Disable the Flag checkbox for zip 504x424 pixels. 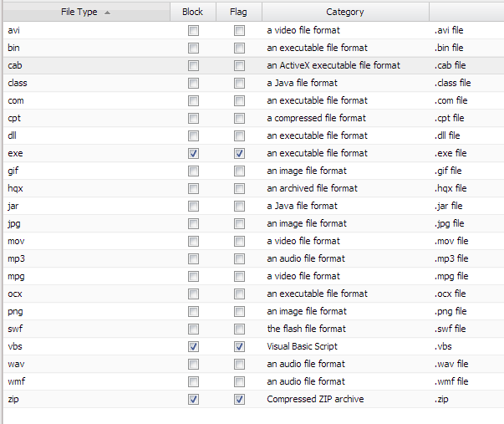pyautogui.click(x=239, y=399)
